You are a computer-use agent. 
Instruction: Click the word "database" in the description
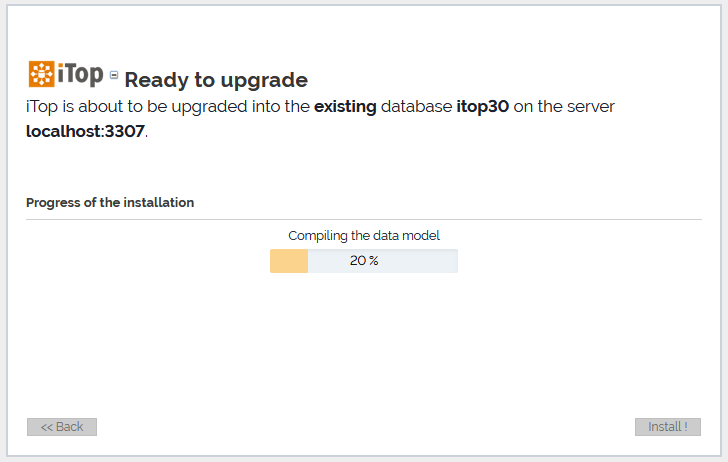417,106
